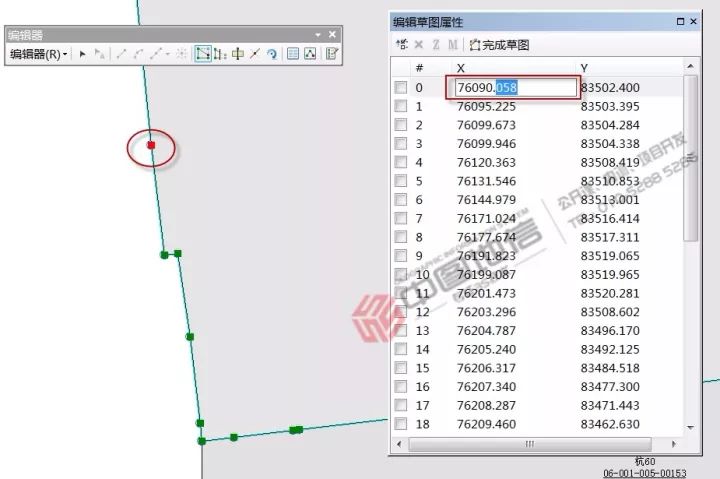
Task: Select the Split tool icon
Action: point(255,54)
